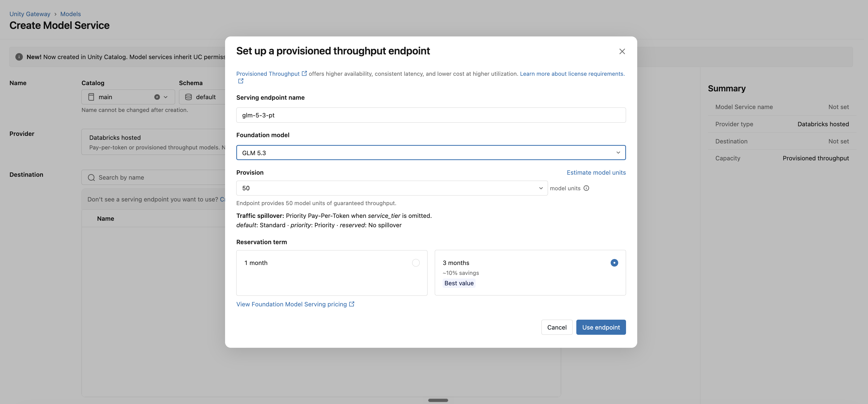Image resolution: width=868 pixels, height=404 pixels.
Task: Open the Schema default dropdown
Action: point(202,97)
